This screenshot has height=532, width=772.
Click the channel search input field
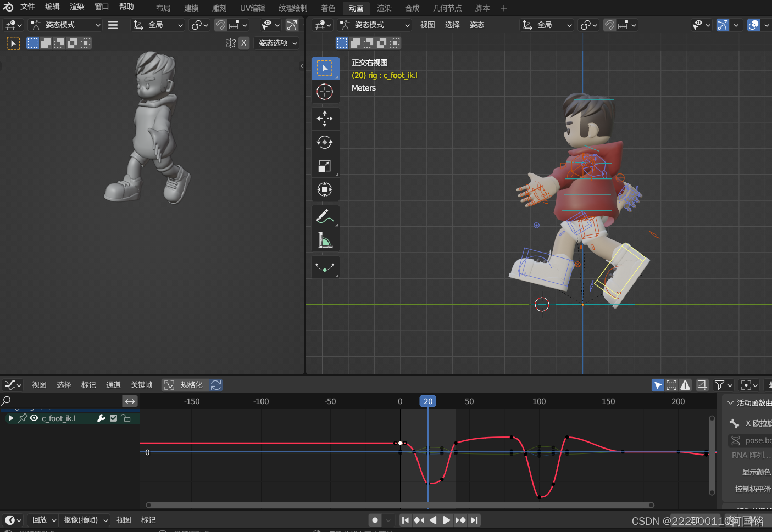point(62,401)
